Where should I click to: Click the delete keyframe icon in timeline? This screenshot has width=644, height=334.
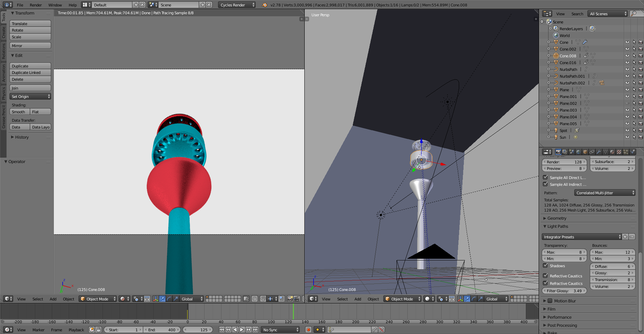click(x=381, y=330)
